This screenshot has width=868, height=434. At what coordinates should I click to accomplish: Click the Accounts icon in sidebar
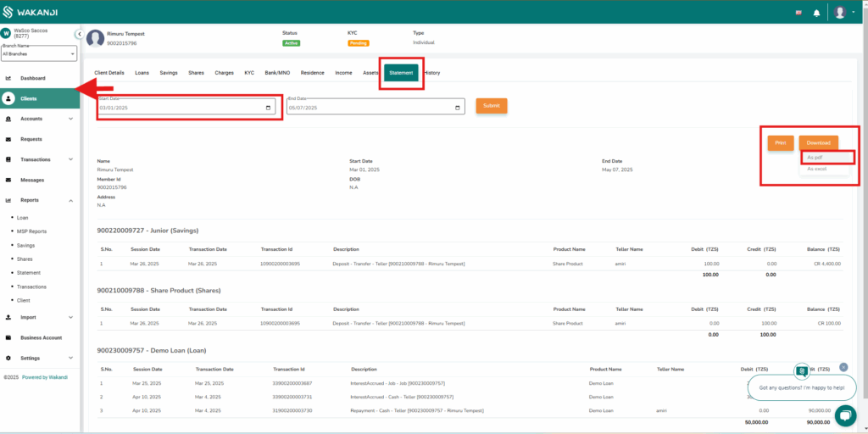[x=8, y=119]
